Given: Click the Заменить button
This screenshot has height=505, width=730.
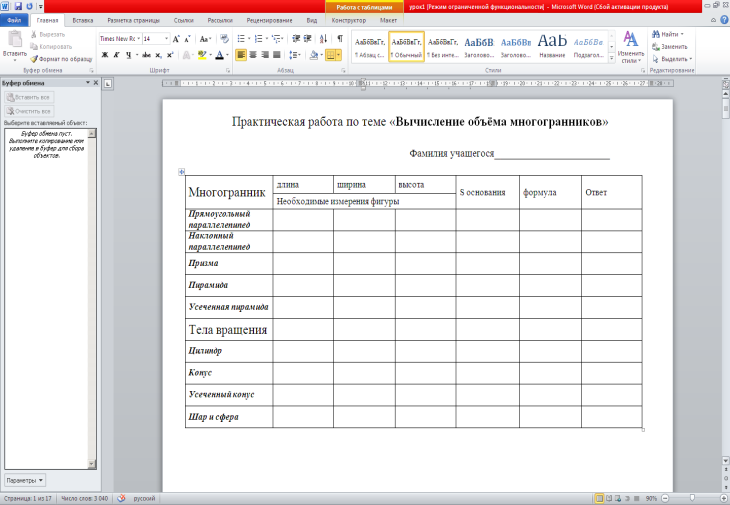Looking at the screenshot, I should (x=672, y=46).
